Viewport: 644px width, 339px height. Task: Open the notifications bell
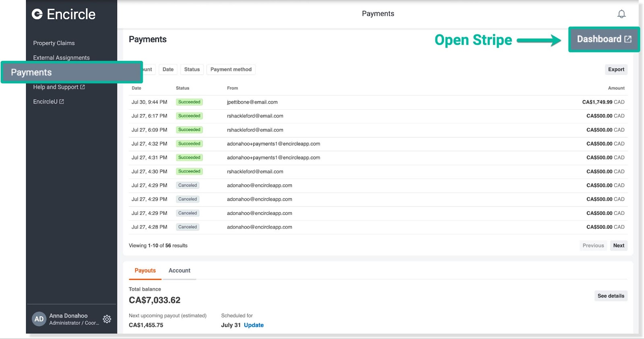(621, 14)
